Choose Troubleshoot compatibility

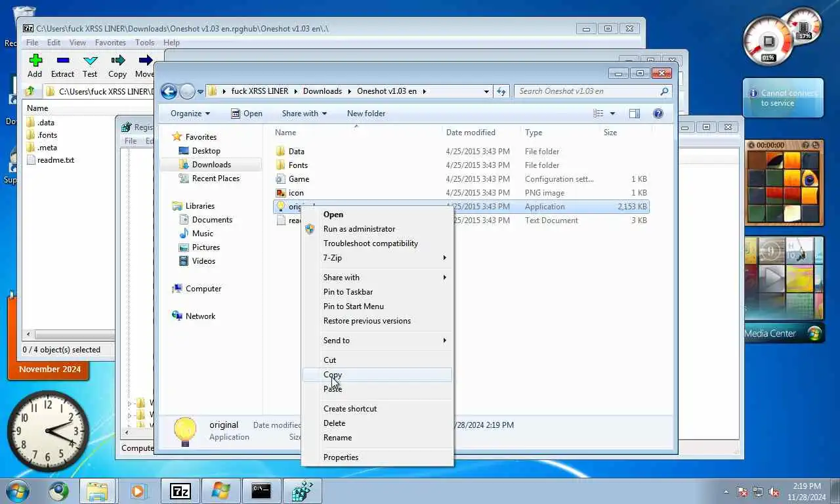(x=377, y=243)
